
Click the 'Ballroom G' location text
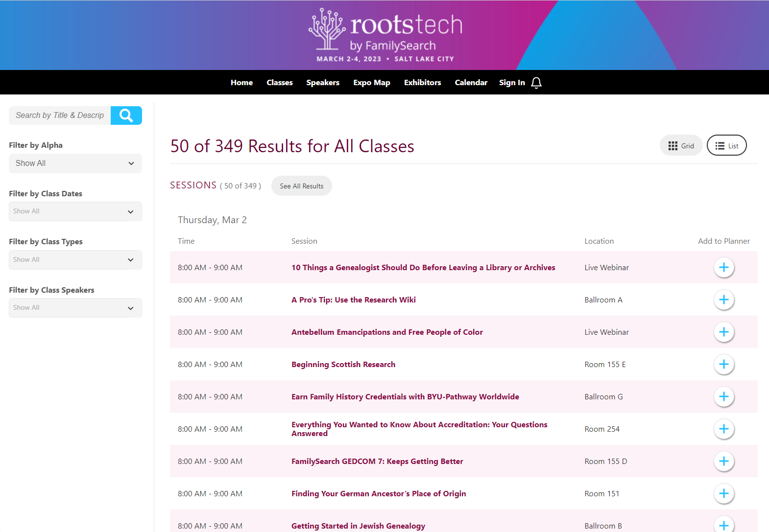pyautogui.click(x=603, y=397)
